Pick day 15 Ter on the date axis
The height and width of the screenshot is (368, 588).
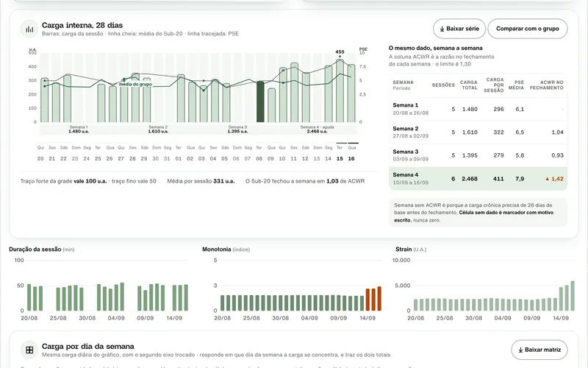click(340, 152)
